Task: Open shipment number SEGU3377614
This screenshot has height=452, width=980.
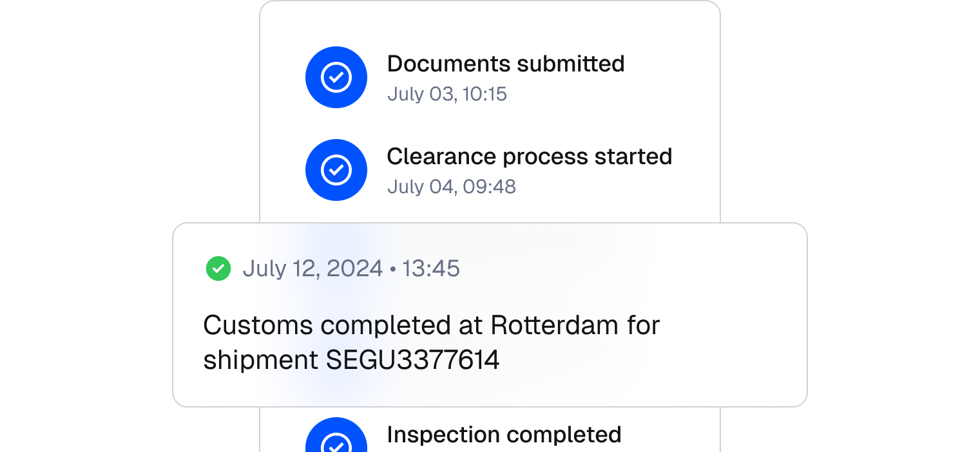Action: (413, 361)
